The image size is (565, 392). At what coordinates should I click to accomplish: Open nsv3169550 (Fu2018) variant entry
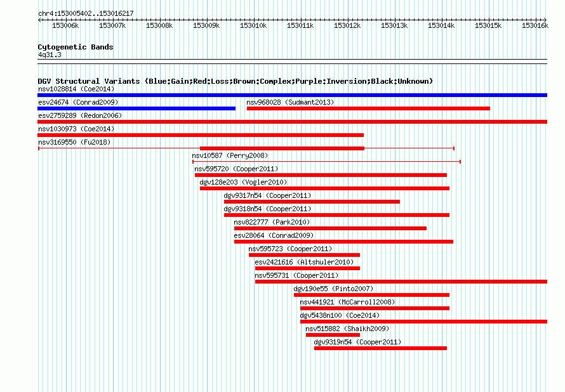[74, 142]
